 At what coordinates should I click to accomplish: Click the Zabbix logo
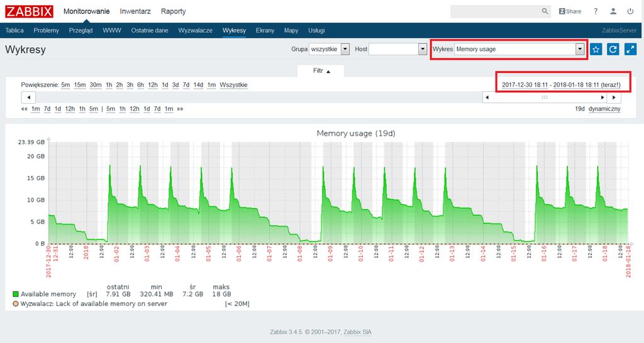(29, 11)
